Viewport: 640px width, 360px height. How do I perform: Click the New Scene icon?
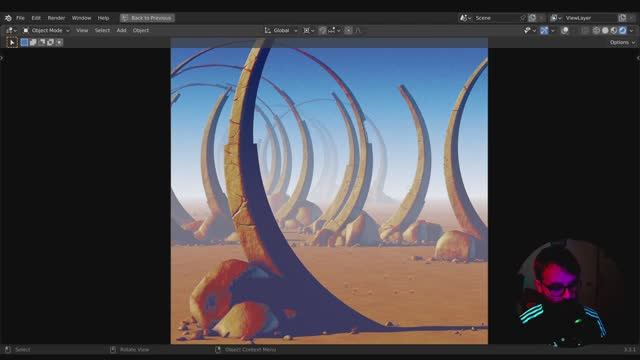tap(532, 18)
